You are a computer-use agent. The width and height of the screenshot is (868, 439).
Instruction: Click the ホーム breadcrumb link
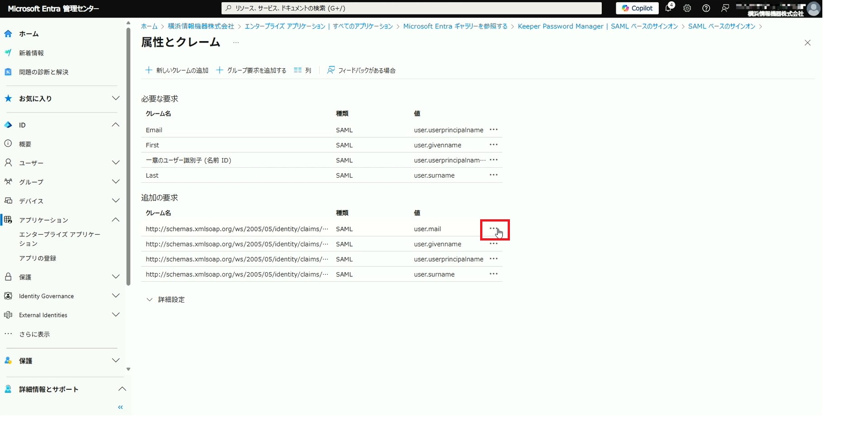click(149, 26)
